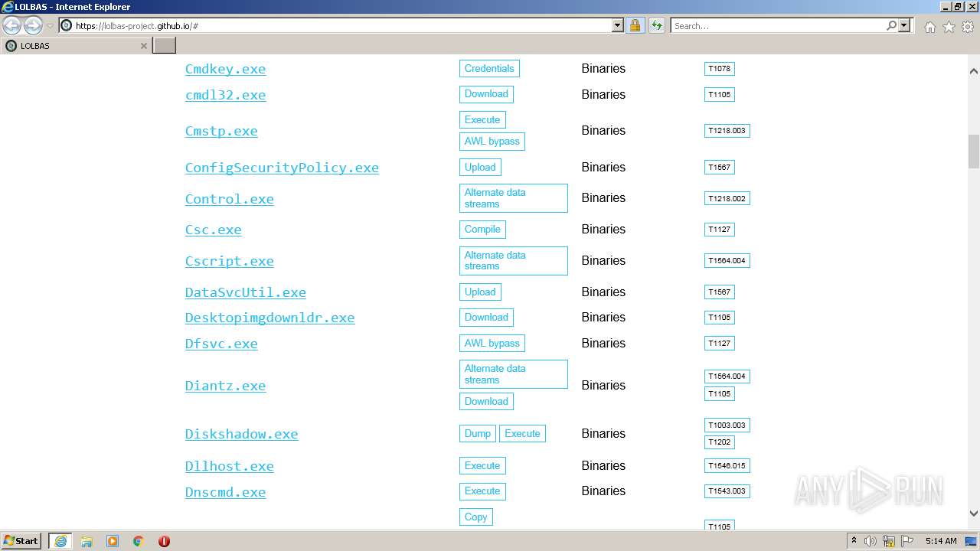Open the Diskshadow.exe link
This screenshot has width=980, height=551.
tap(241, 434)
